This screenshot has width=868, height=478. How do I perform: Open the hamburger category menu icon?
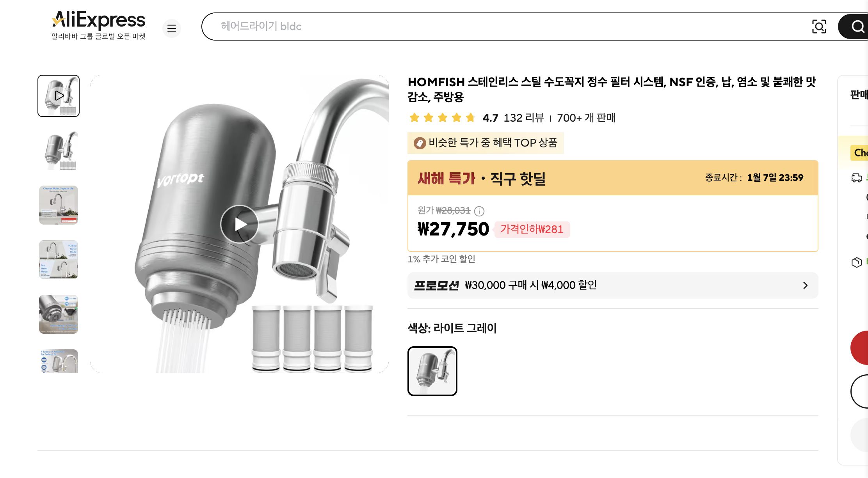[172, 28]
